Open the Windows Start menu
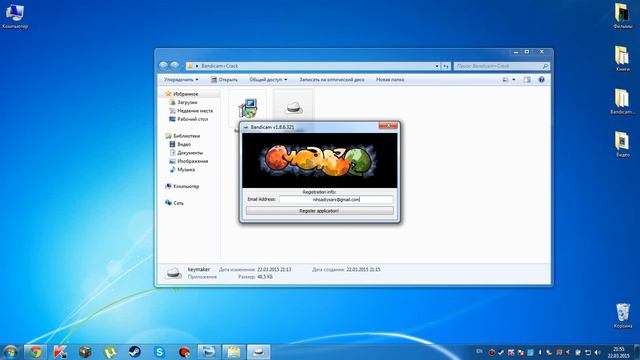The width and height of the screenshot is (640, 360). click(x=10, y=352)
